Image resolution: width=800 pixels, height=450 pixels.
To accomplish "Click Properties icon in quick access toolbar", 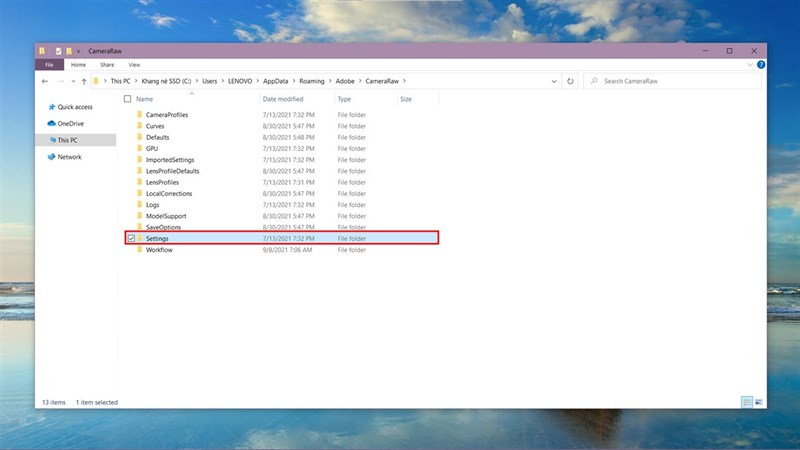I will point(58,51).
